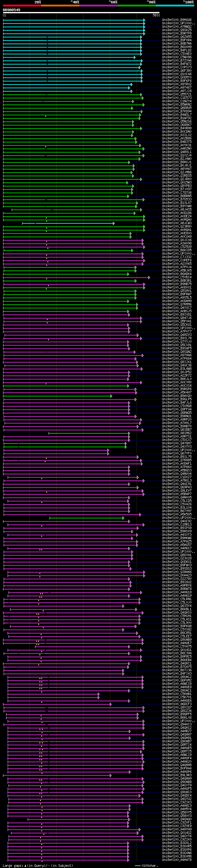Open hit UniRef100_B9RTP8

177,33
